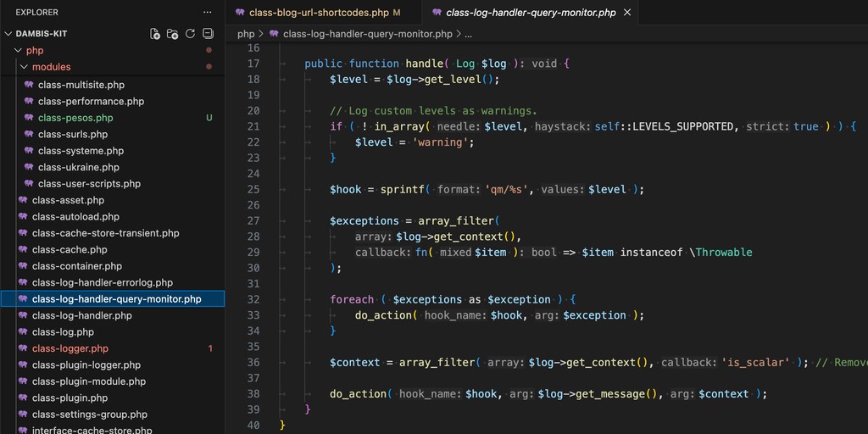This screenshot has width=868, height=434.
Task: Click the breadcrumb ellipsis symbol
Action: pos(468,34)
